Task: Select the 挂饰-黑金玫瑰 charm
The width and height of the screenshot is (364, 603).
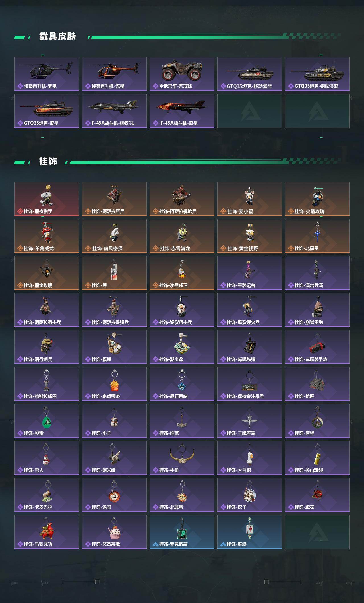Action: tap(47, 273)
